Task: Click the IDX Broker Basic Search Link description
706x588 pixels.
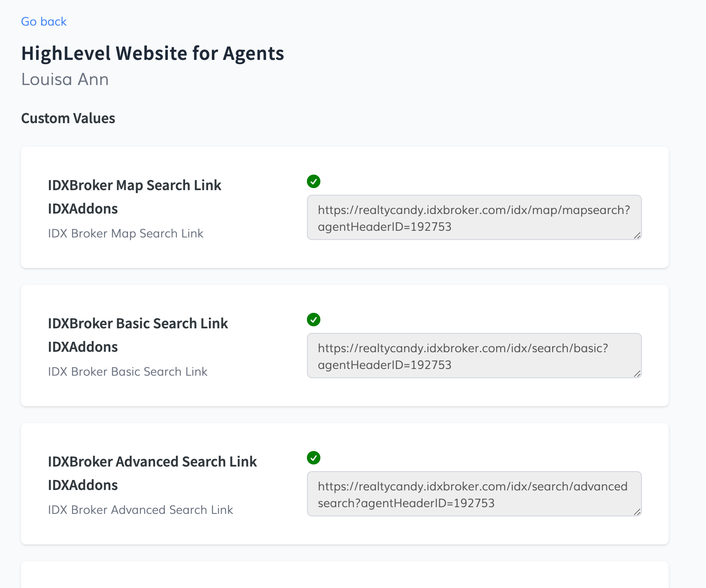Action: pos(128,371)
